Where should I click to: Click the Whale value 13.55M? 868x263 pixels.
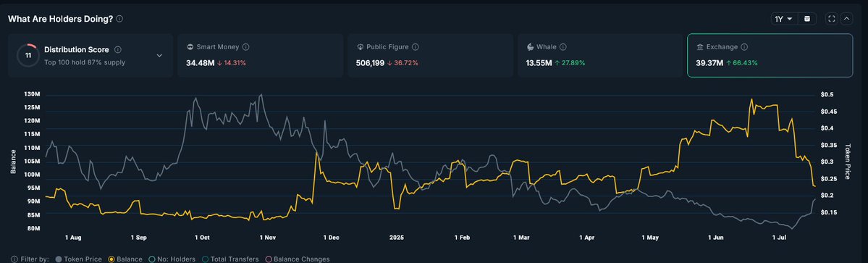[539, 62]
